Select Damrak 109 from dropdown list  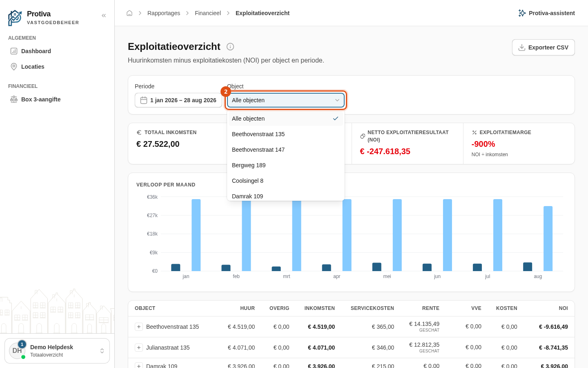pos(286,195)
